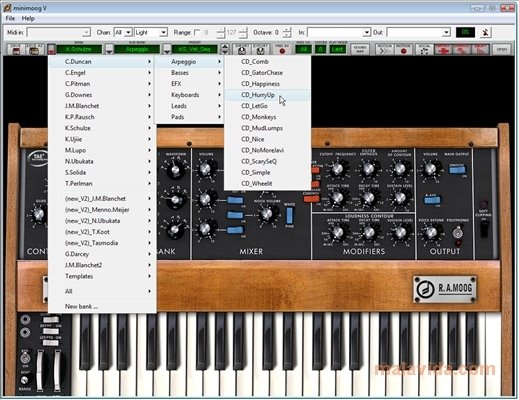Toggle the A-440 blue switch
The width and height of the screenshot is (519, 400).
pos(432,200)
